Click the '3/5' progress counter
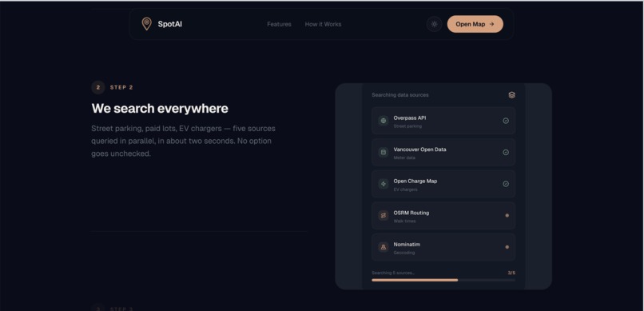644x311 pixels. (511, 273)
